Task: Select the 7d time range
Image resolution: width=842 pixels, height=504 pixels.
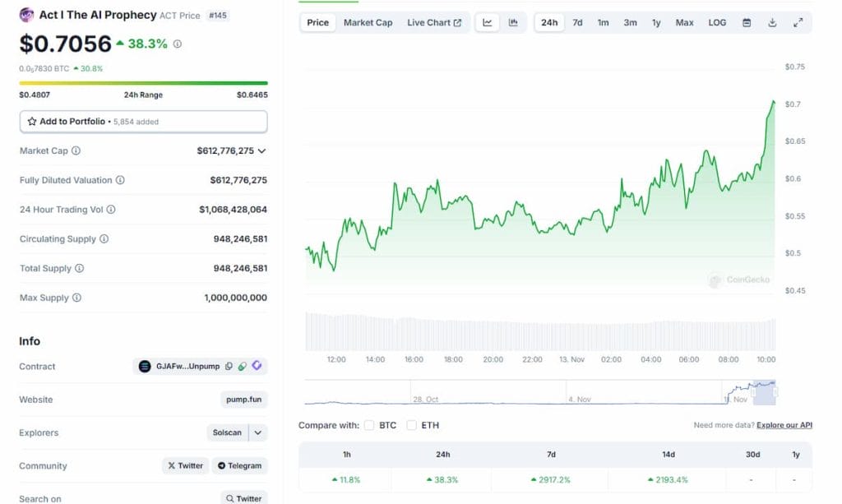Action: [x=577, y=22]
